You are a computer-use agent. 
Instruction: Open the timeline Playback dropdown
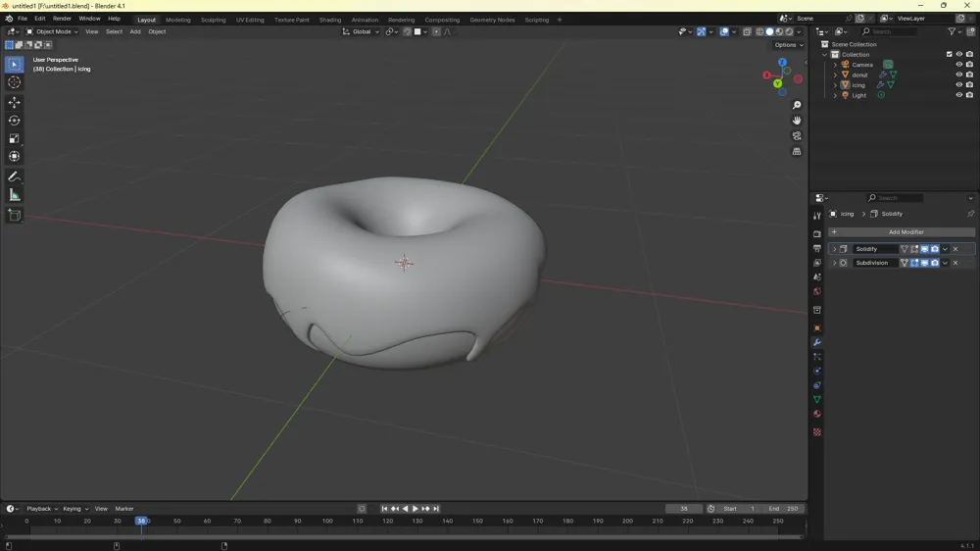[x=42, y=509]
